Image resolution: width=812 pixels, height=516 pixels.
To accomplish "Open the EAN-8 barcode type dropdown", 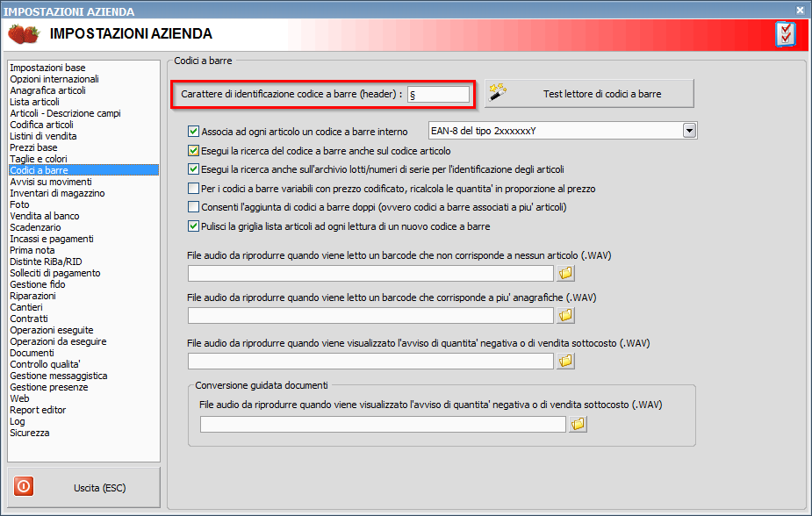I will point(689,131).
